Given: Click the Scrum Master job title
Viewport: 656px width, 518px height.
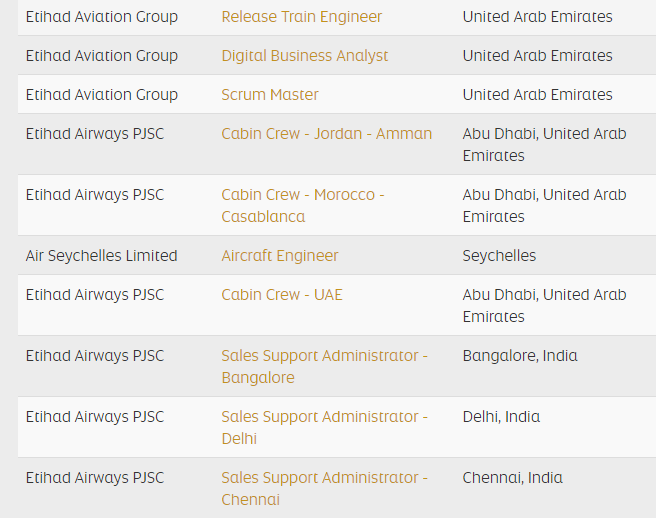Looking at the screenshot, I should pyautogui.click(x=270, y=95).
